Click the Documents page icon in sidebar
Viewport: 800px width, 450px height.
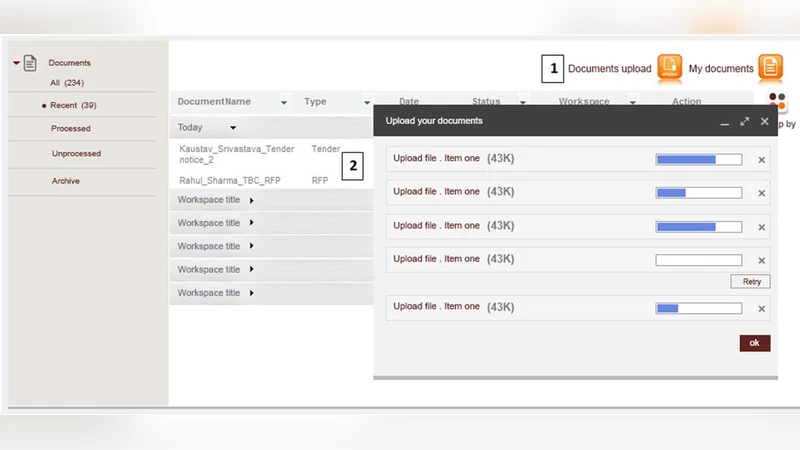pos(31,63)
